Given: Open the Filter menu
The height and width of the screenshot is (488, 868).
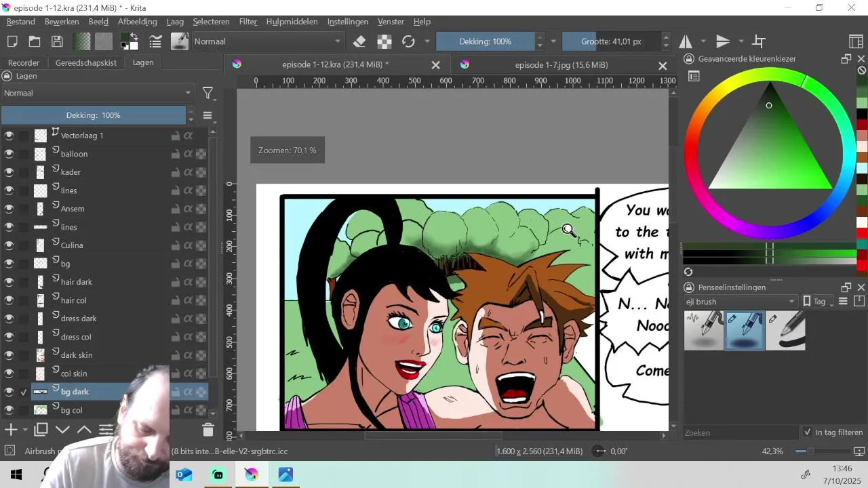Looking at the screenshot, I should pyautogui.click(x=248, y=22).
